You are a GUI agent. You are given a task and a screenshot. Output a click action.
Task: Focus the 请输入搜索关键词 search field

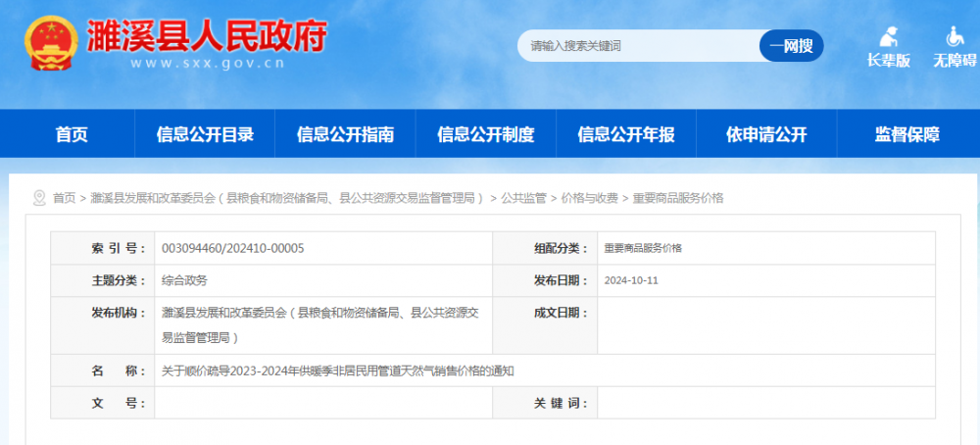(638, 46)
